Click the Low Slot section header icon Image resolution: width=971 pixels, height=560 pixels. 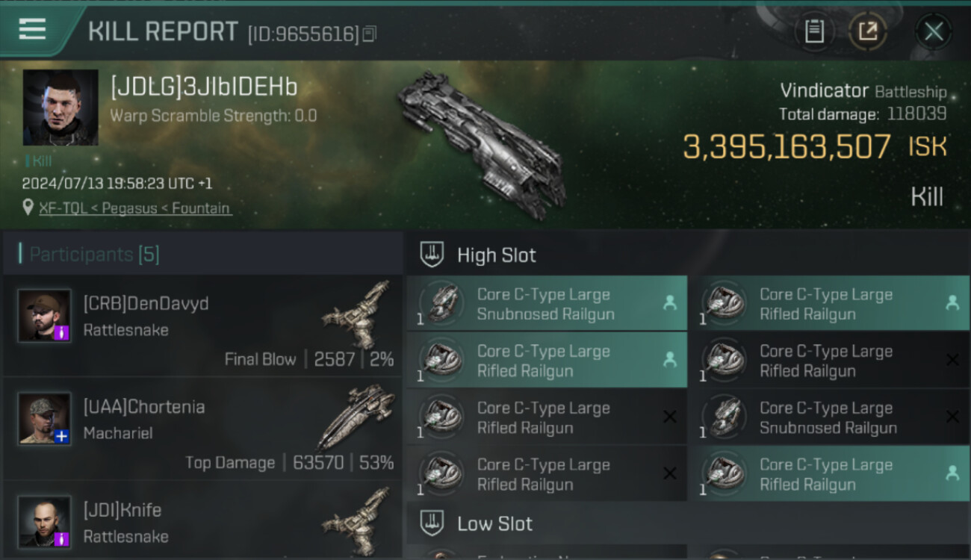pyautogui.click(x=432, y=523)
